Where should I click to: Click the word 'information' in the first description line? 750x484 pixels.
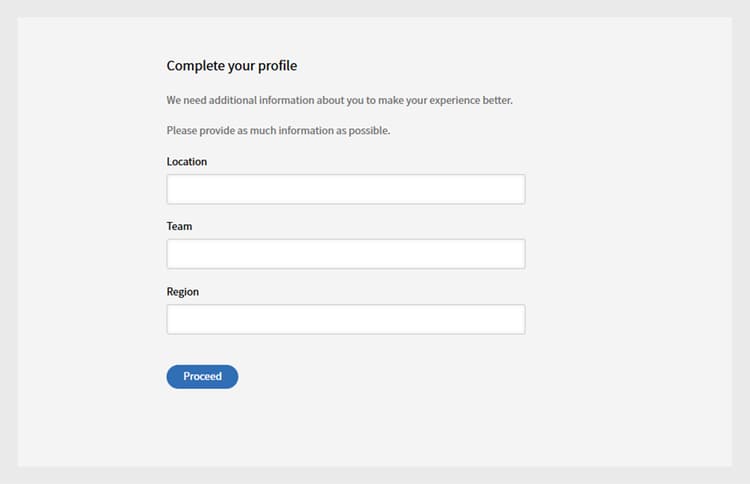tap(287, 100)
